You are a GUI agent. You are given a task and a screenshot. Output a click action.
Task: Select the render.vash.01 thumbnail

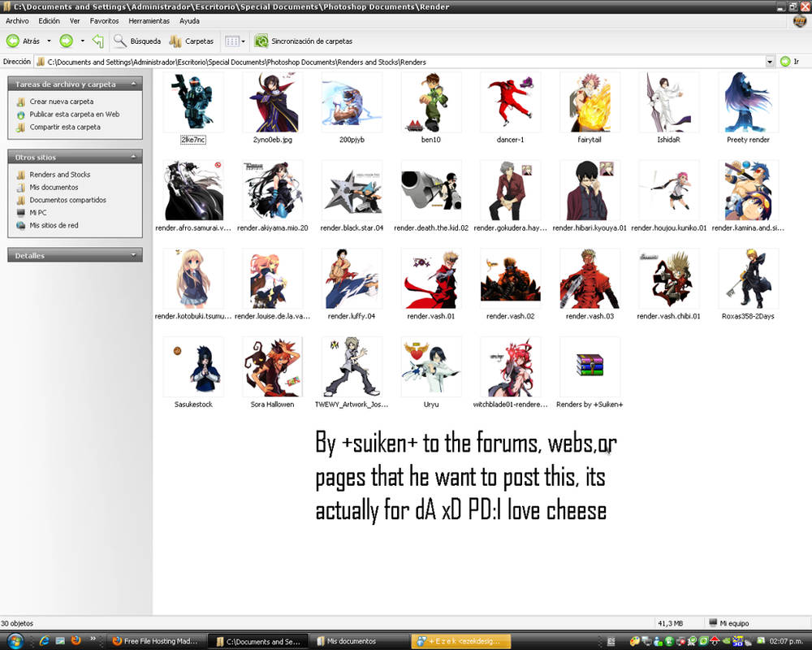click(x=431, y=279)
